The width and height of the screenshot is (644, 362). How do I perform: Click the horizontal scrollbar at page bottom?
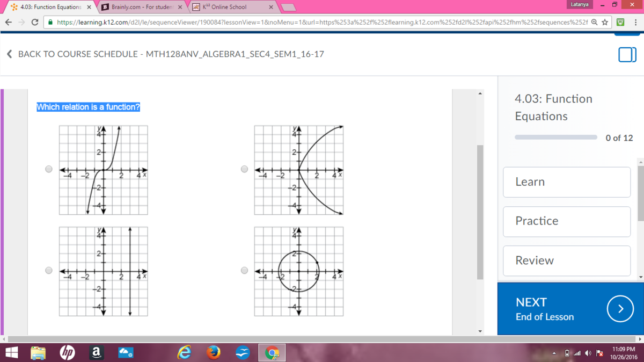click(322, 339)
